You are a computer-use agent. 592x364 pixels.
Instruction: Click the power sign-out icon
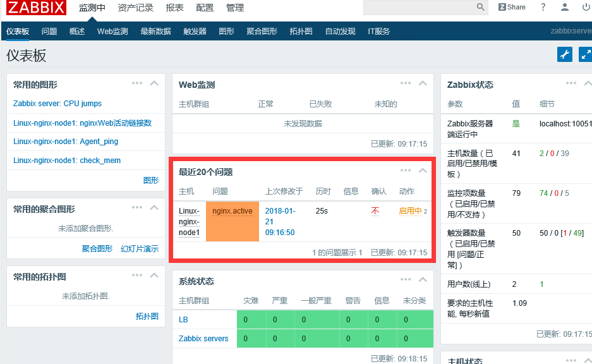[586, 7]
